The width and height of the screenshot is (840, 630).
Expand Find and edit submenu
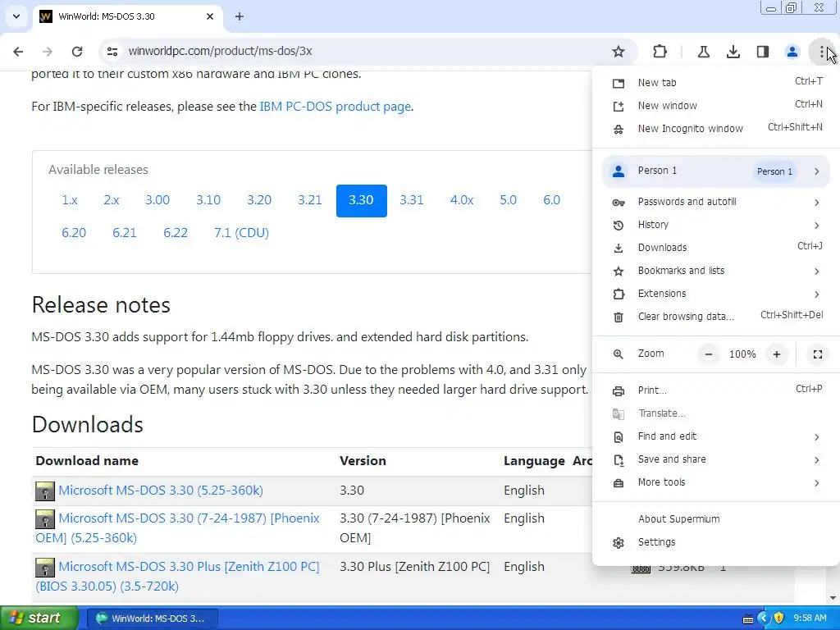[715, 436]
